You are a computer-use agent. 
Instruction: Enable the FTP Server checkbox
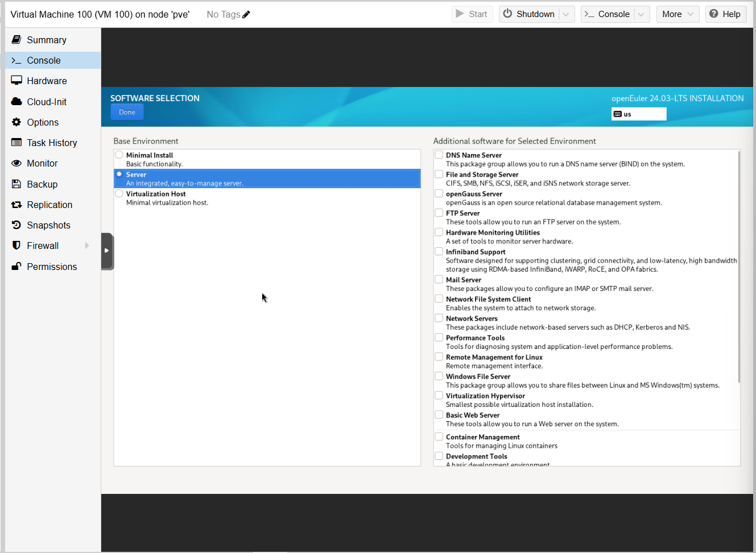439,213
